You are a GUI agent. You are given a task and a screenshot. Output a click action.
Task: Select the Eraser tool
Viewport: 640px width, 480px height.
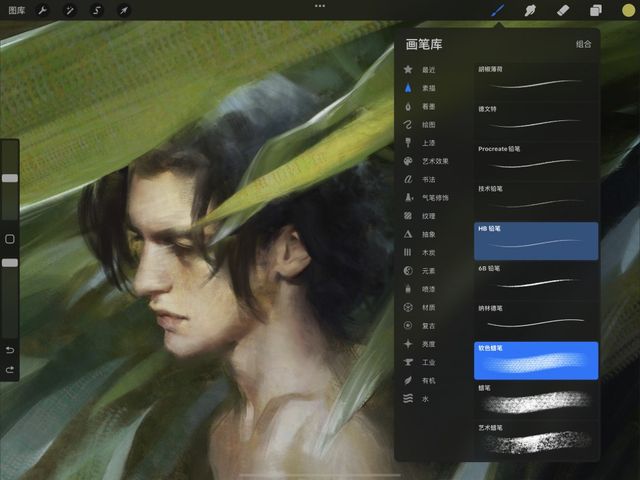pyautogui.click(x=563, y=10)
